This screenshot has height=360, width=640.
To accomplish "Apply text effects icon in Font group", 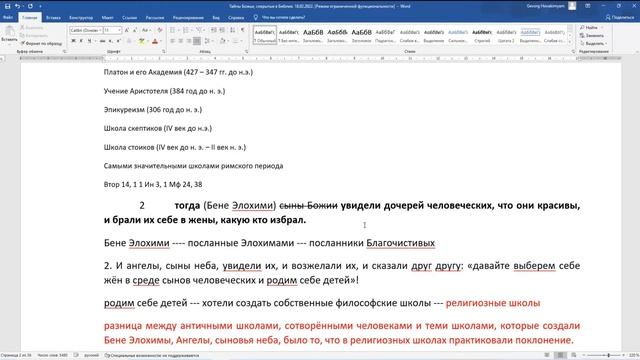I will point(129,41).
